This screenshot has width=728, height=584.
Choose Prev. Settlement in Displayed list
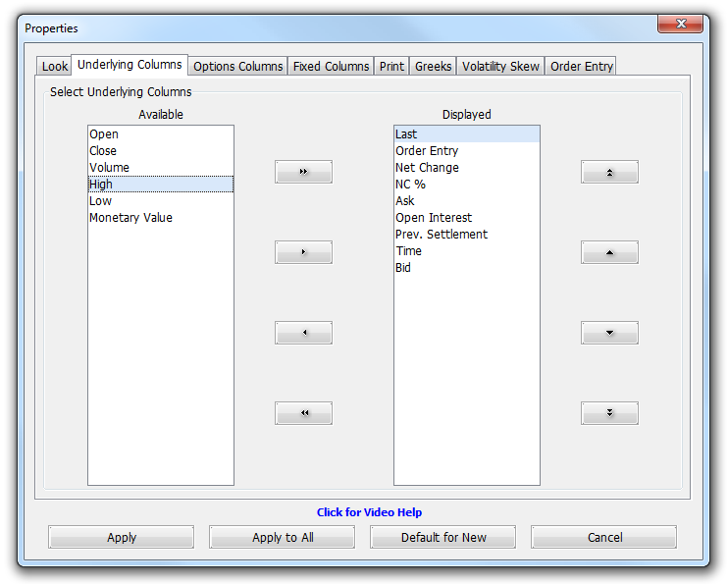coord(442,235)
